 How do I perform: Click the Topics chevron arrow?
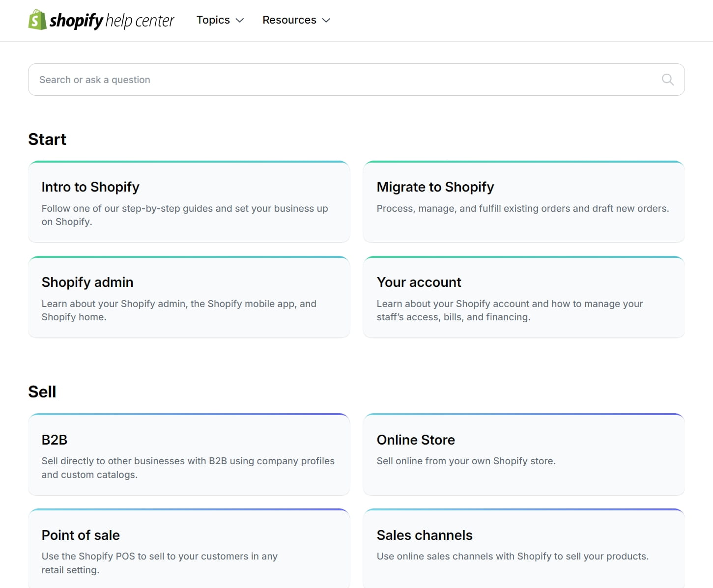point(240,21)
